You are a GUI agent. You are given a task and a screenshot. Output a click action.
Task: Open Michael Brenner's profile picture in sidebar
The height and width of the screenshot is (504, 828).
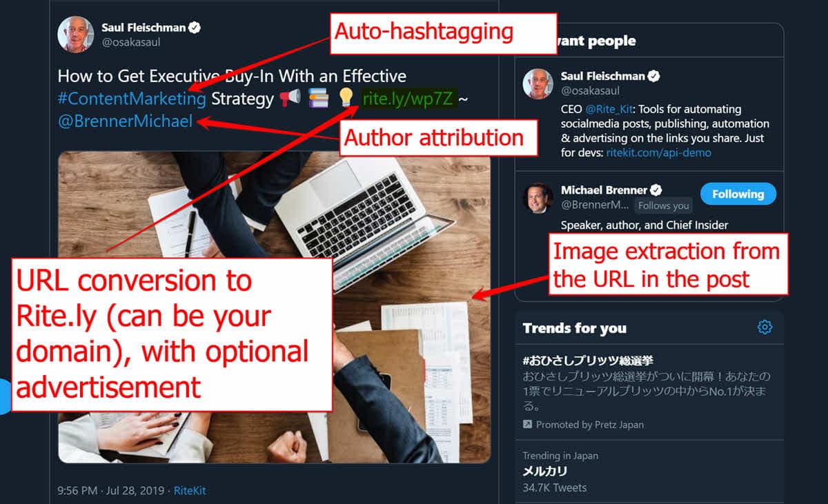click(x=538, y=199)
